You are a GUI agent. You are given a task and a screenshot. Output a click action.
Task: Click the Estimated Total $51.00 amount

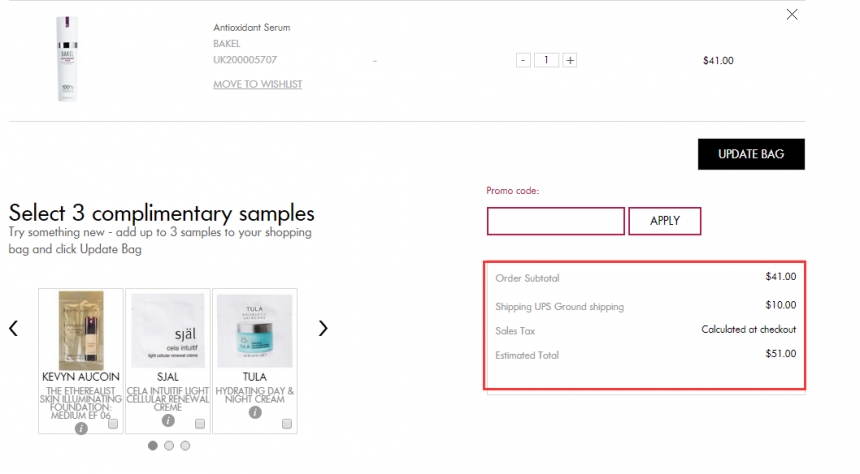(780, 354)
